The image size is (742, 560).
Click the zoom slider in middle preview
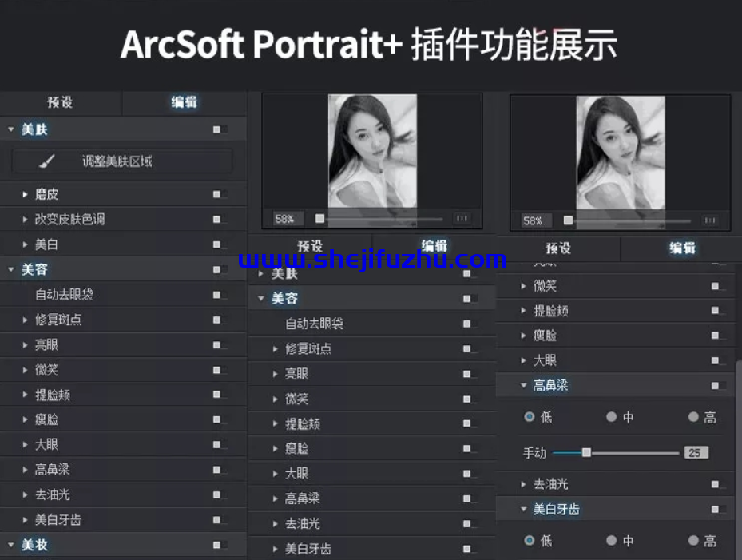coord(380,219)
